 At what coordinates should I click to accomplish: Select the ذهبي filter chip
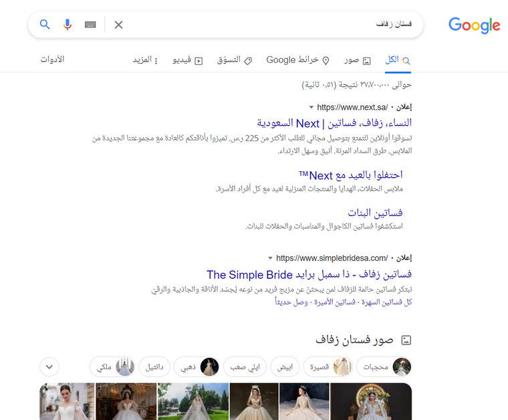(197, 367)
